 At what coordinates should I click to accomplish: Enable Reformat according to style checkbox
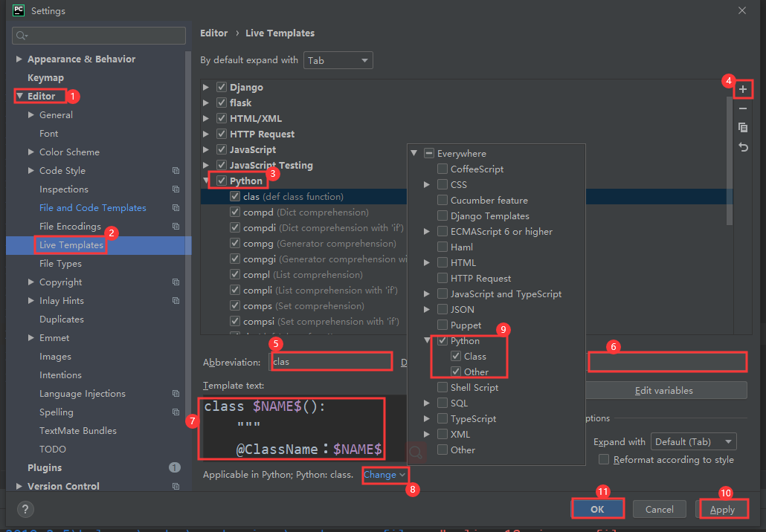click(604, 459)
